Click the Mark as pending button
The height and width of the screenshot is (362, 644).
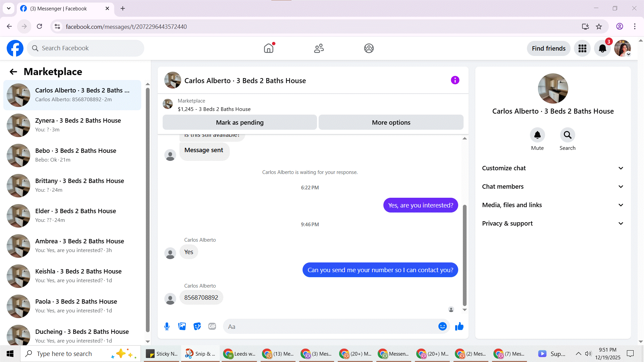tap(239, 122)
